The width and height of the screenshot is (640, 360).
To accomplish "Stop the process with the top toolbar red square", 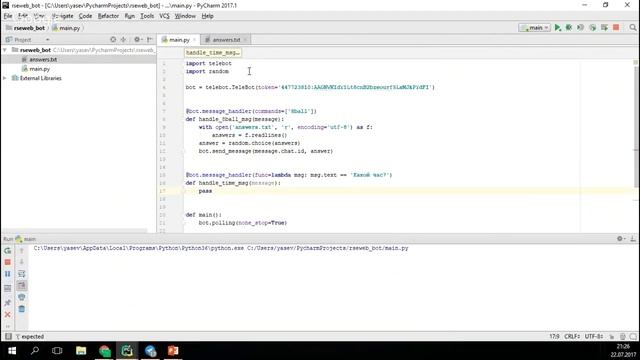I will tap(616, 28).
